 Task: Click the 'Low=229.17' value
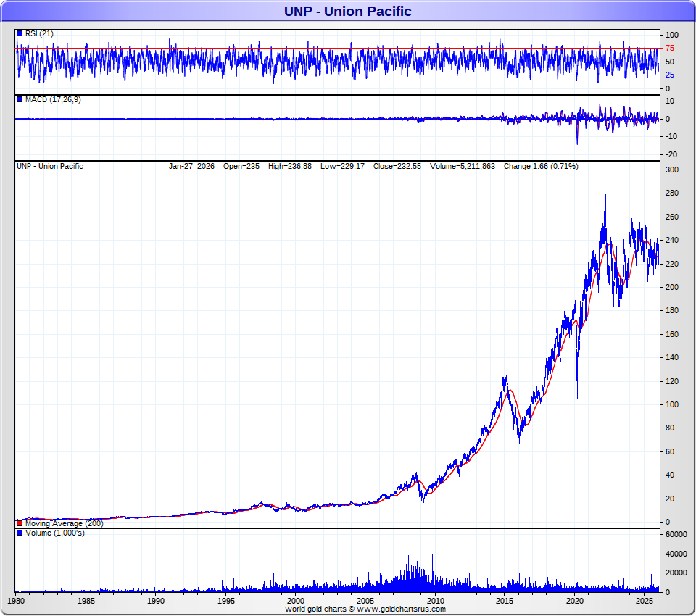(342, 167)
